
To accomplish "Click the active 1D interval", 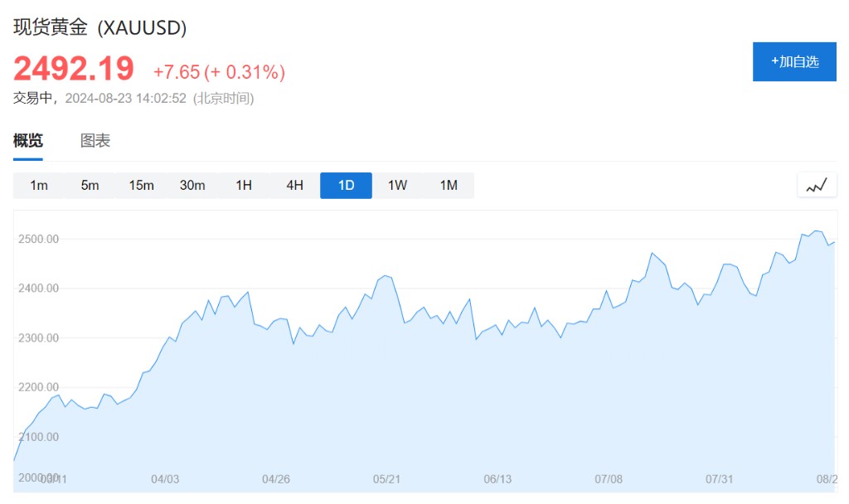I will pos(346,186).
